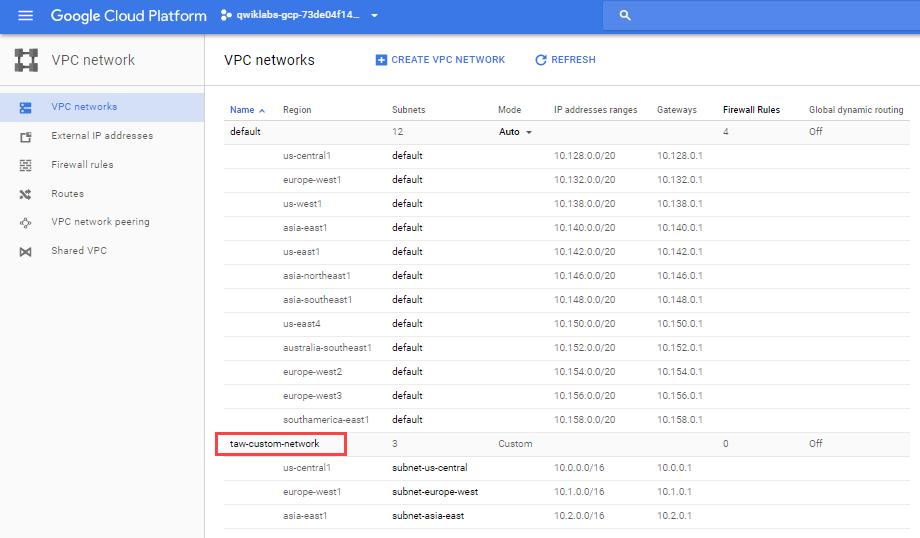This screenshot has height=538, width=920.
Task: Click Google Cloud Platform logo text
Action: point(128,16)
